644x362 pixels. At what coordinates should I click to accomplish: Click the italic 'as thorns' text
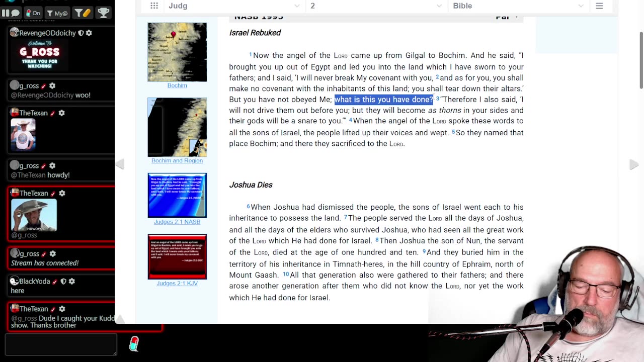[x=445, y=111]
